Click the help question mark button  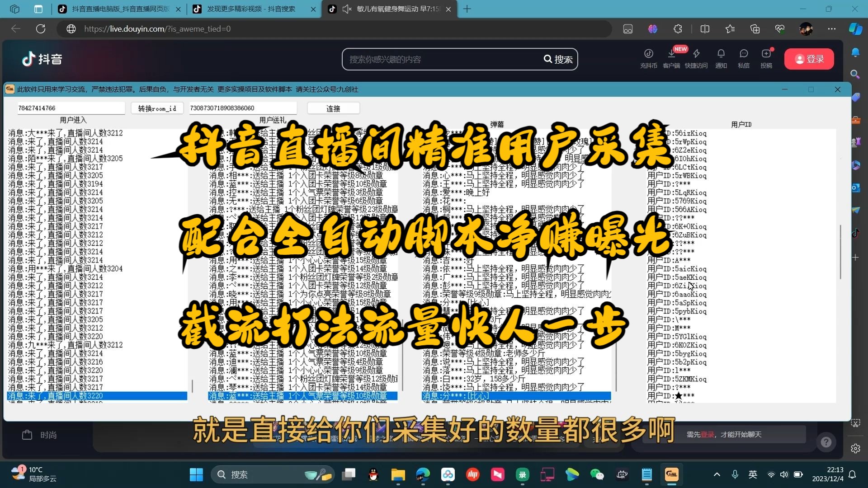(x=826, y=442)
